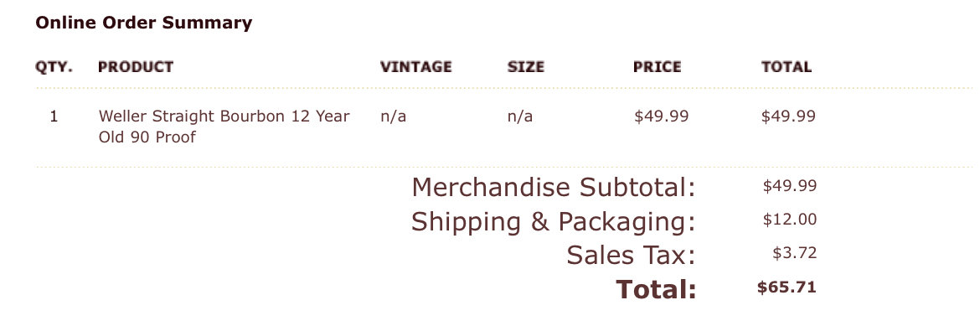The height and width of the screenshot is (326, 980).
Task: Select the QTY. column header
Action: point(54,67)
